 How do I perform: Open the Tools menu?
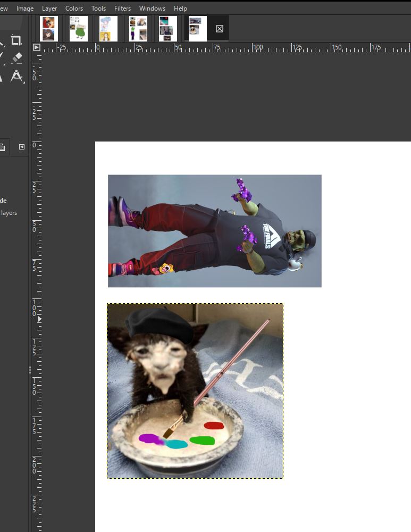click(x=99, y=9)
